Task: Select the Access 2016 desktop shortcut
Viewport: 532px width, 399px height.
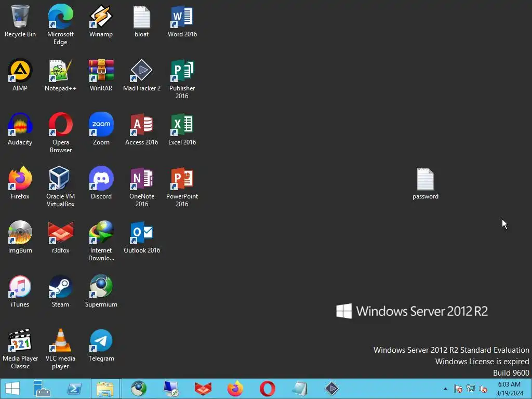Action: tap(142, 129)
